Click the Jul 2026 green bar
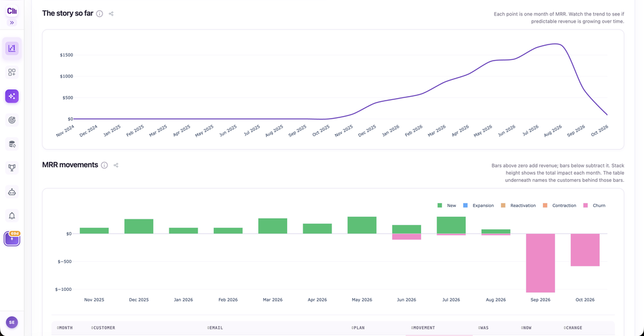 [451, 225]
